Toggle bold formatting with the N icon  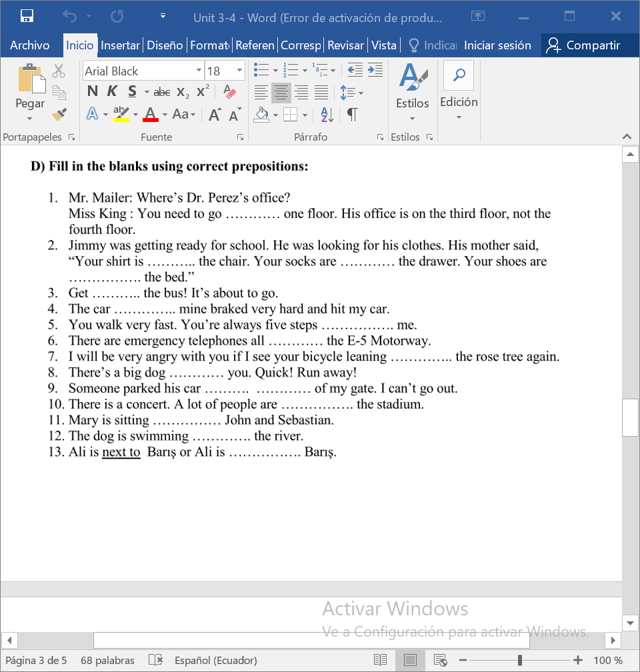click(x=92, y=92)
